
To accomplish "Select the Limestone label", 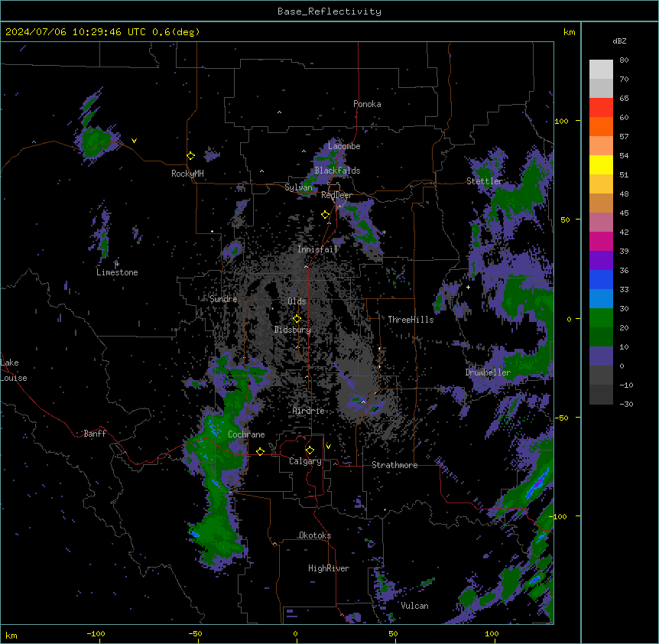I will 117,272.
